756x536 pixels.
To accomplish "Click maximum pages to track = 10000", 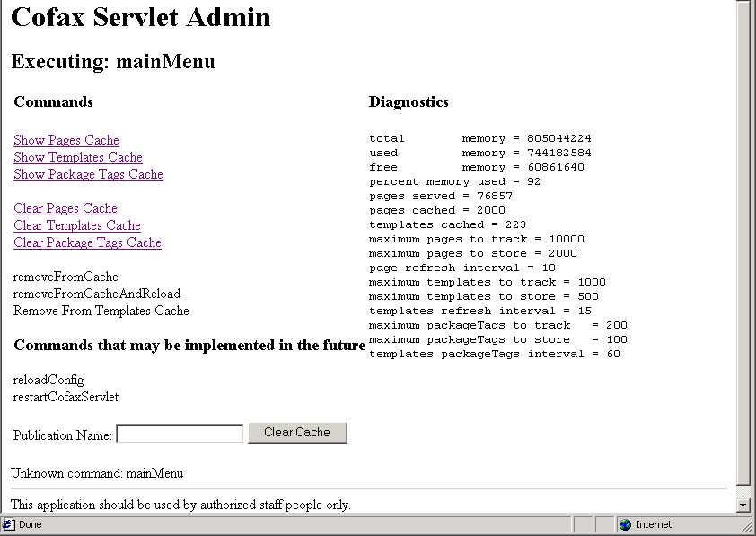I will click(477, 240).
